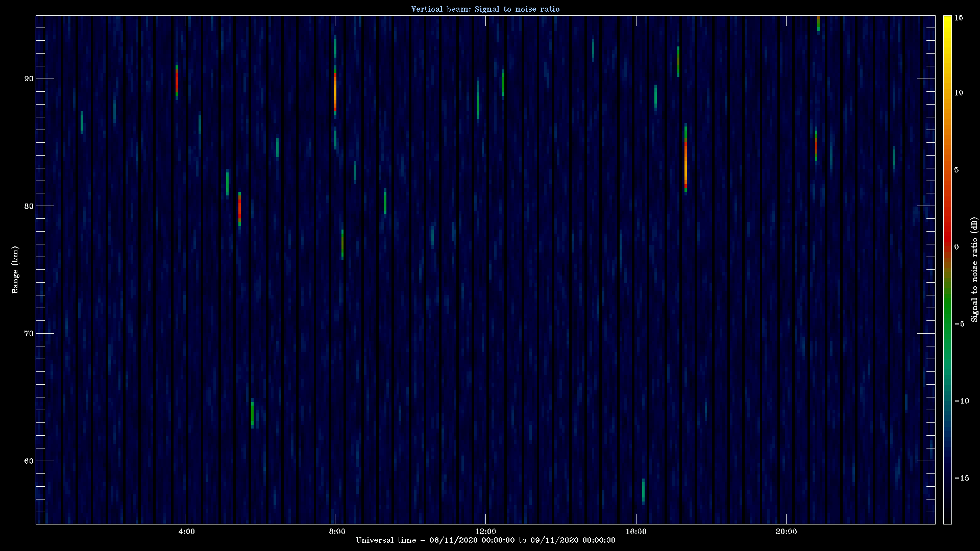Click the orange echo streak just after 8:00 near 89 km
The height and width of the screenshot is (551, 980).
pos(335,92)
